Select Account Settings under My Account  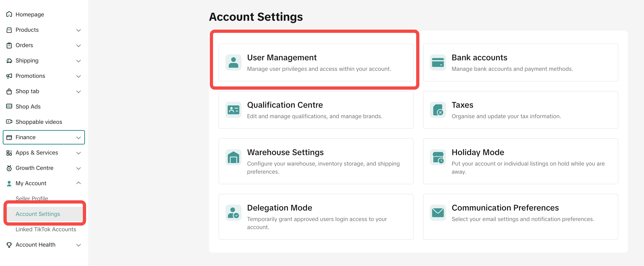pyautogui.click(x=38, y=214)
